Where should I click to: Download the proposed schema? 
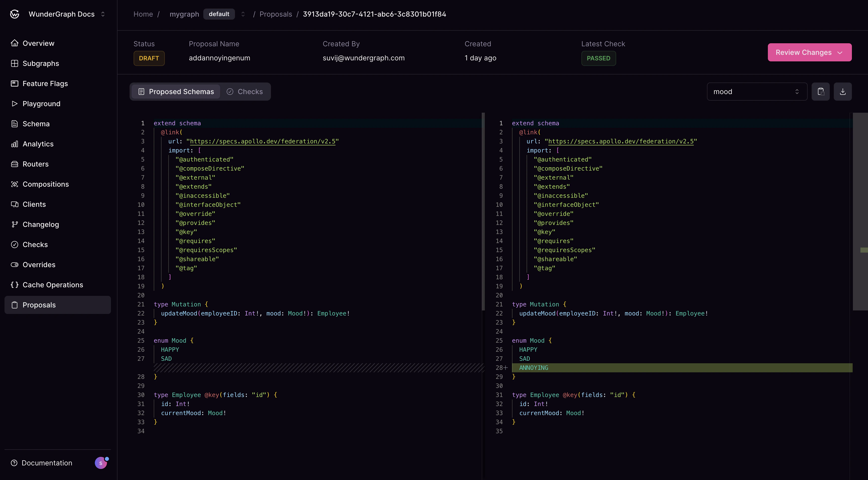[843, 91]
